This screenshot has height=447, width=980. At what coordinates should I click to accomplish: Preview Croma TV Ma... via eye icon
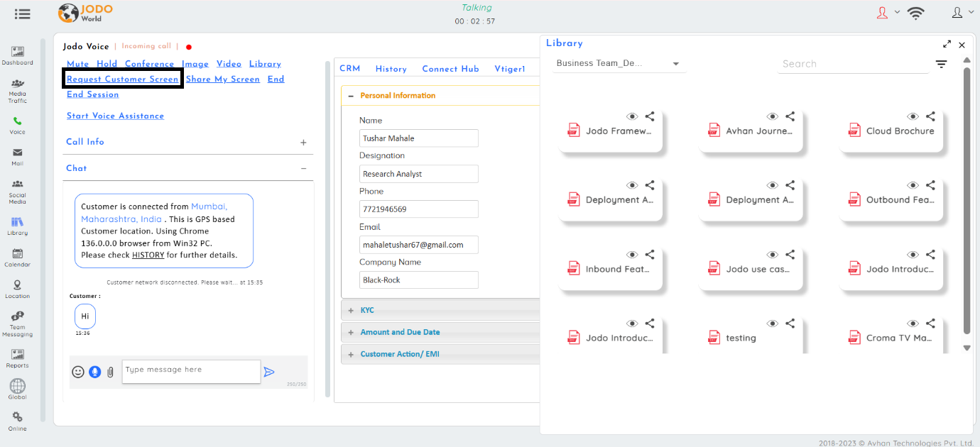tap(913, 324)
